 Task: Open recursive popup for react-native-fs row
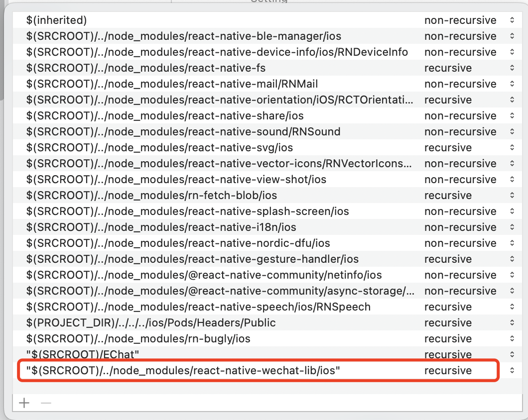(512, 68)
